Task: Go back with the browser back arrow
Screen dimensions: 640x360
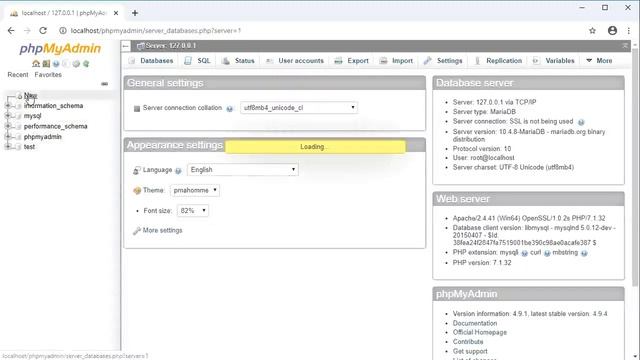Action: (11, 31)
